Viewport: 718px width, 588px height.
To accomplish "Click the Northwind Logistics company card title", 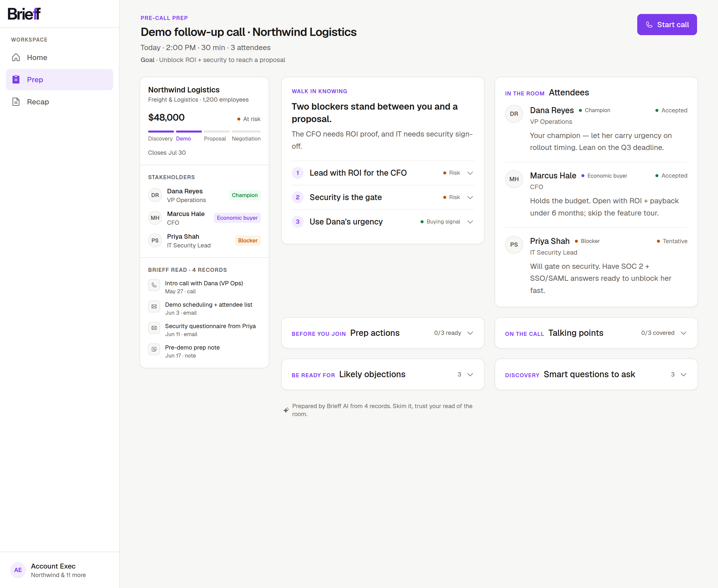I will click(x=184, y=90).
